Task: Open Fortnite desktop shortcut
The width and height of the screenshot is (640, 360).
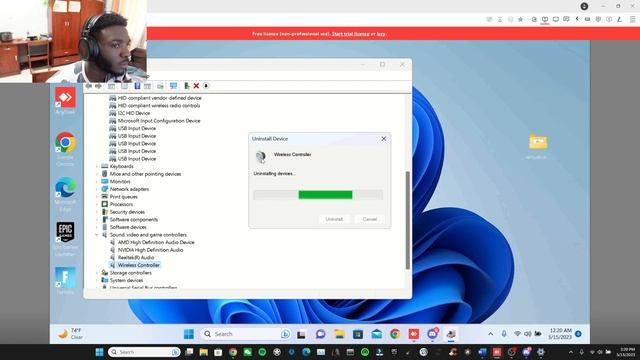Action: (x=65, y=281)
